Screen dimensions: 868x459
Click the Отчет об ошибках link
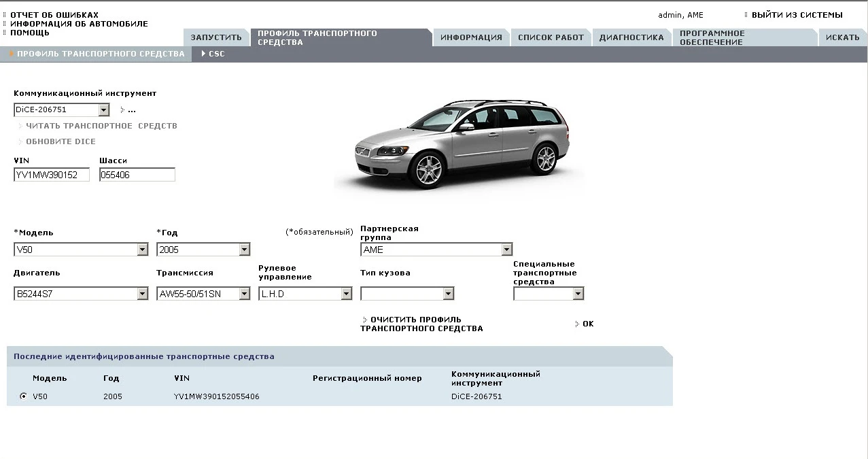54,15
